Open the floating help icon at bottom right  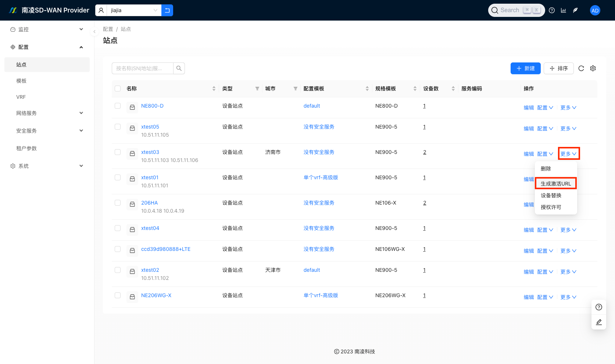[599, 307]
